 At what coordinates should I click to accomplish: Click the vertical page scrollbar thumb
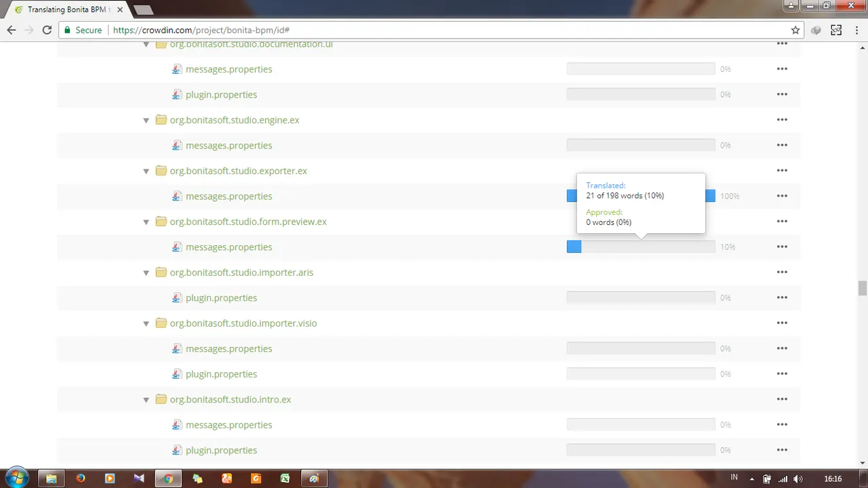[x=863, y=288]
